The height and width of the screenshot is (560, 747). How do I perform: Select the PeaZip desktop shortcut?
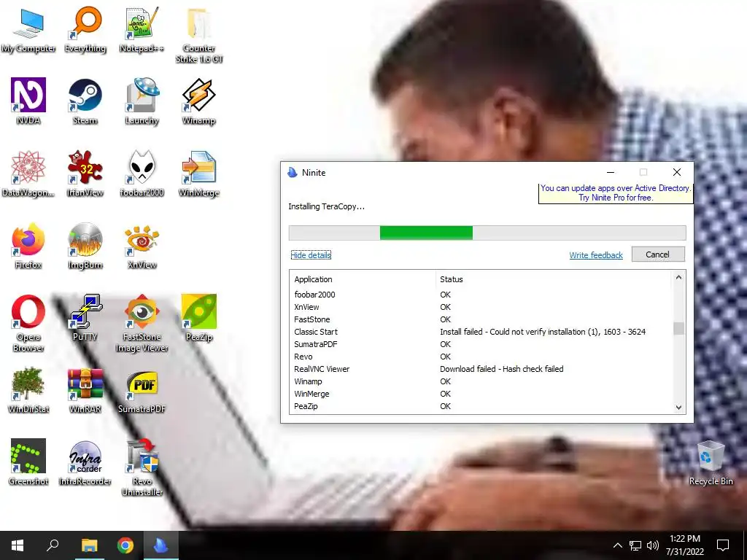(198, 318)
